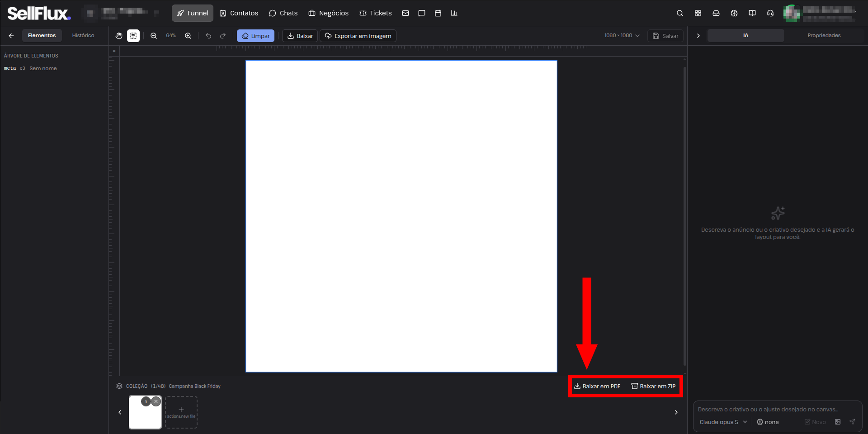Click the 'Campanha Black Friday' collection name
The height and width of the screenshot is (434, 868).
(x=195, y=386)
